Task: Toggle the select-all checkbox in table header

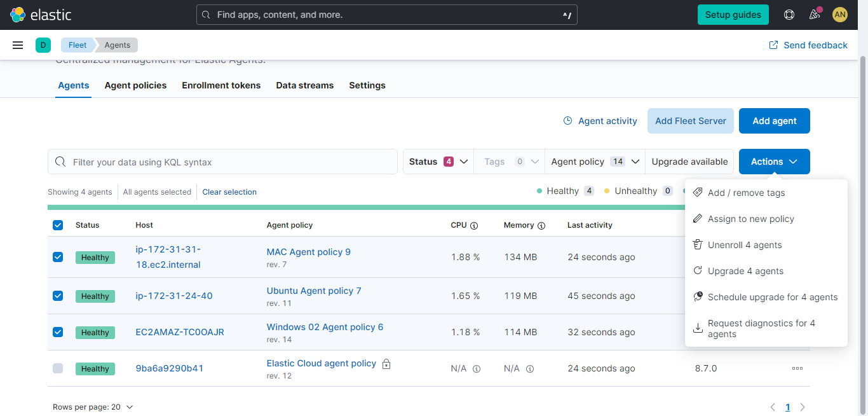Action: click(x=58, y=225)
